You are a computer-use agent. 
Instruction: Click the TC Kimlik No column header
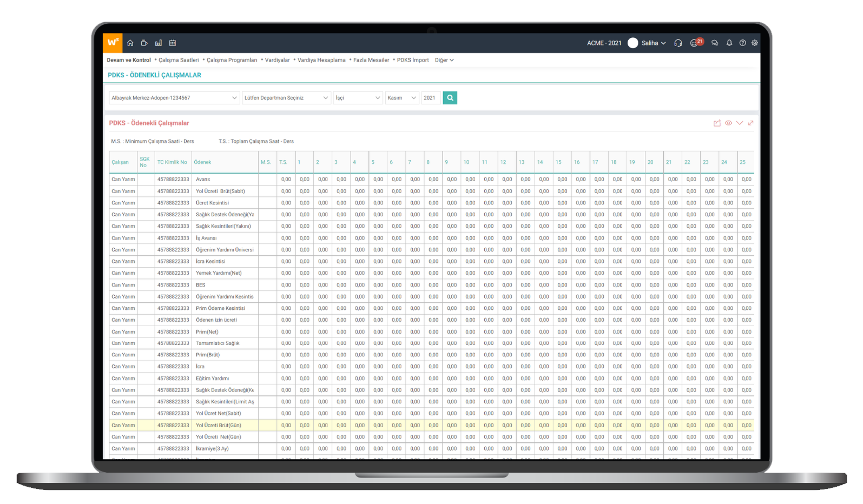(x=172, y=162)
